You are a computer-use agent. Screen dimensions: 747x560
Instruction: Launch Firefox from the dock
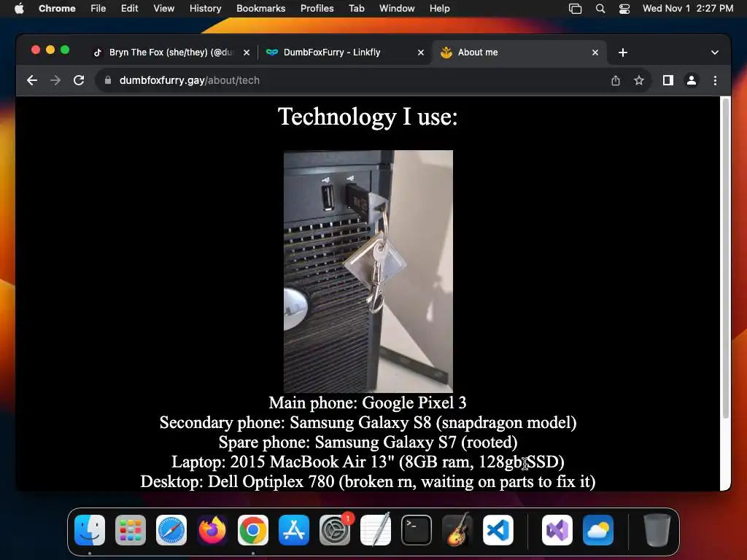click(x=212, y=530)
